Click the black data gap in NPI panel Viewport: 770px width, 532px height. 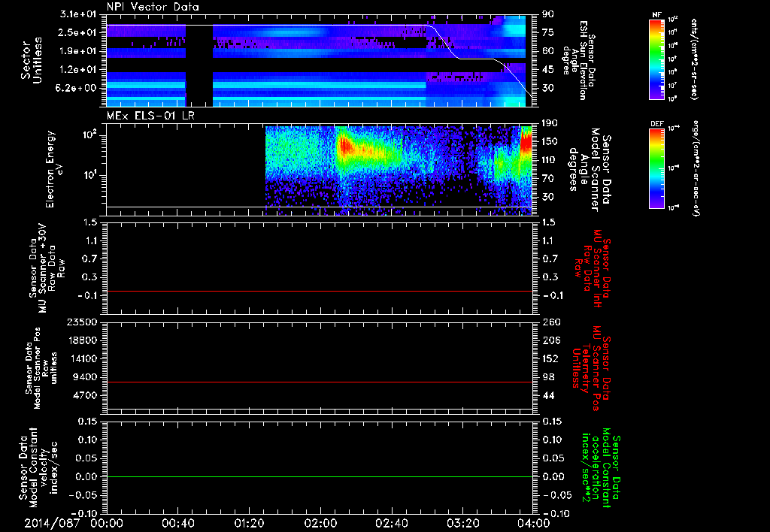coord(199,65)
